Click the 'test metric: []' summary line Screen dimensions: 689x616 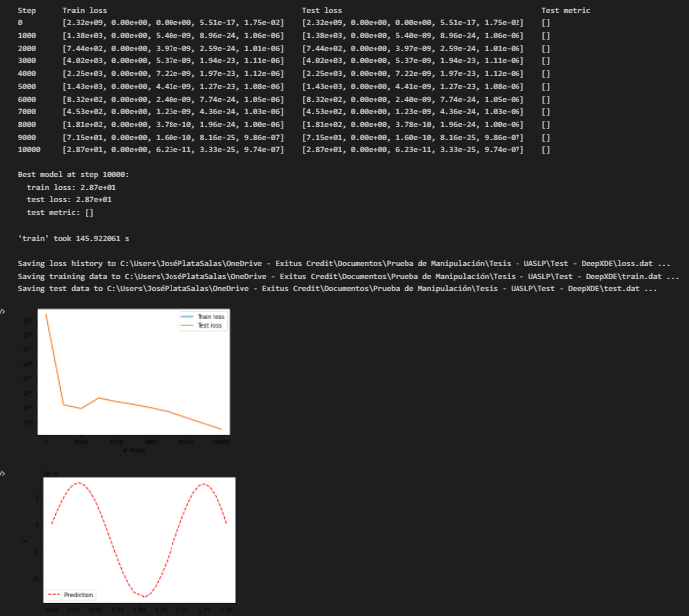(x=60, y=212)
